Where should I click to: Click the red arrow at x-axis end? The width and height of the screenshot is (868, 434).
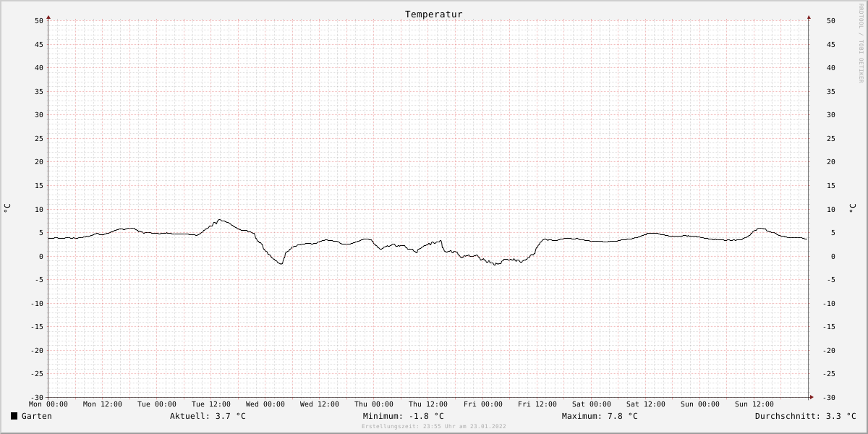812,396
